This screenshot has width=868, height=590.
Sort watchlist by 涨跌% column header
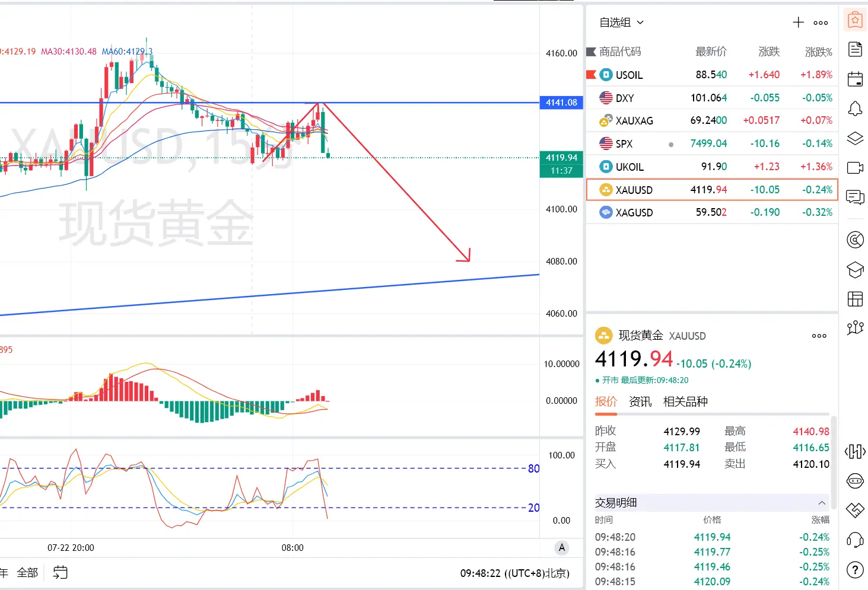[818, 52]
